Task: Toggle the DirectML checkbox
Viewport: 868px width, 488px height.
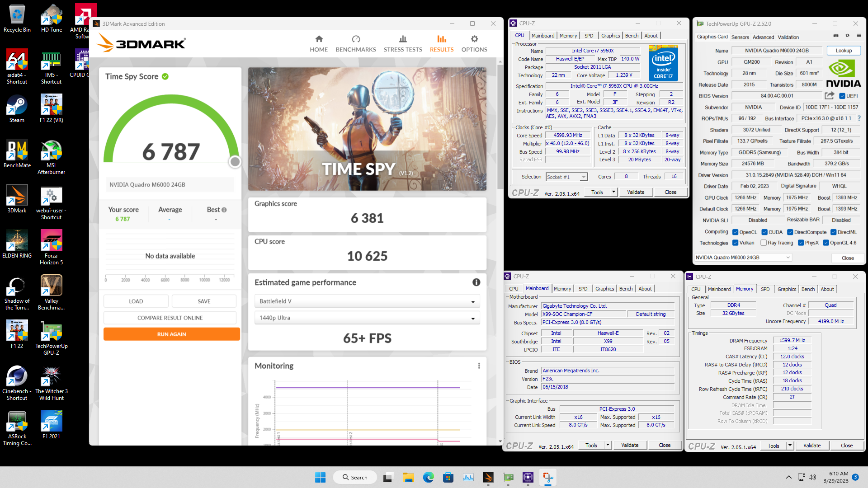Action: [x=833, y=232]
